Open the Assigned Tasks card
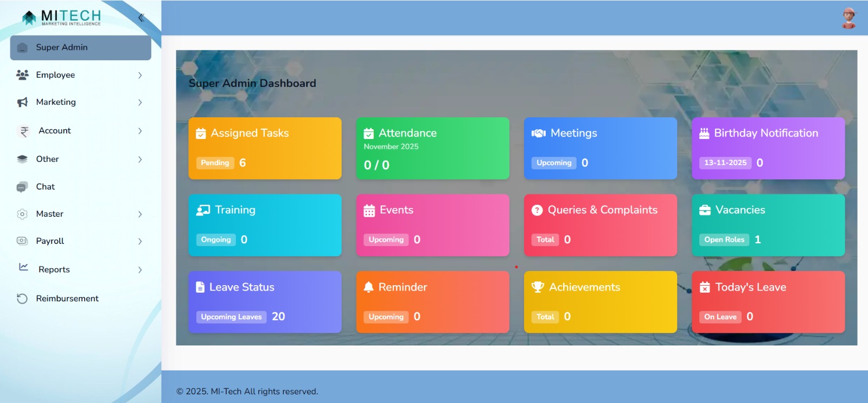Viewport: 868px width, 403px height. 265,148
